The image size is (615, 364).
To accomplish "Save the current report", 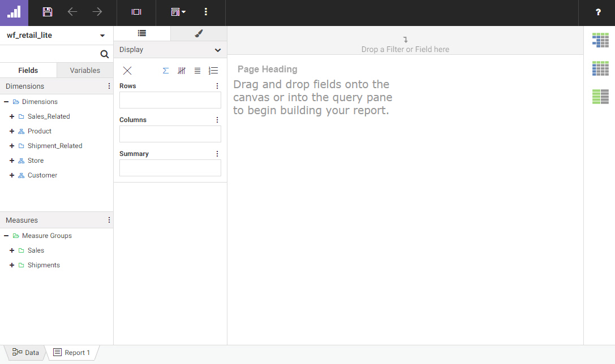I will (x=47, y=12).
